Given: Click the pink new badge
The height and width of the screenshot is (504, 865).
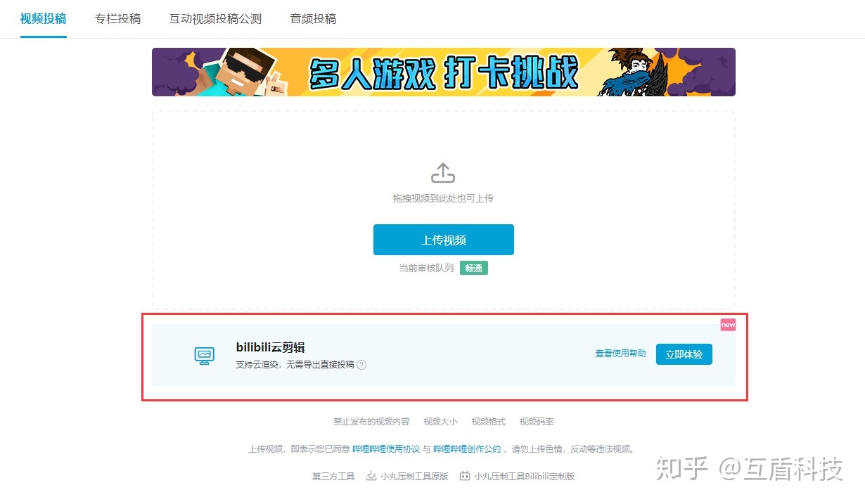Looking at the screenshot, I should click(x=728, y=325).
